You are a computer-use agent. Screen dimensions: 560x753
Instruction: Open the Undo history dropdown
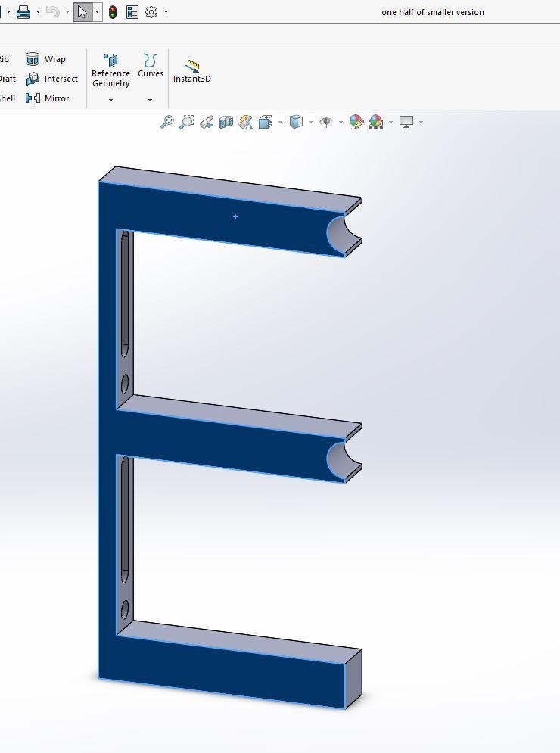pyautogui.click(x=67, y=12)
